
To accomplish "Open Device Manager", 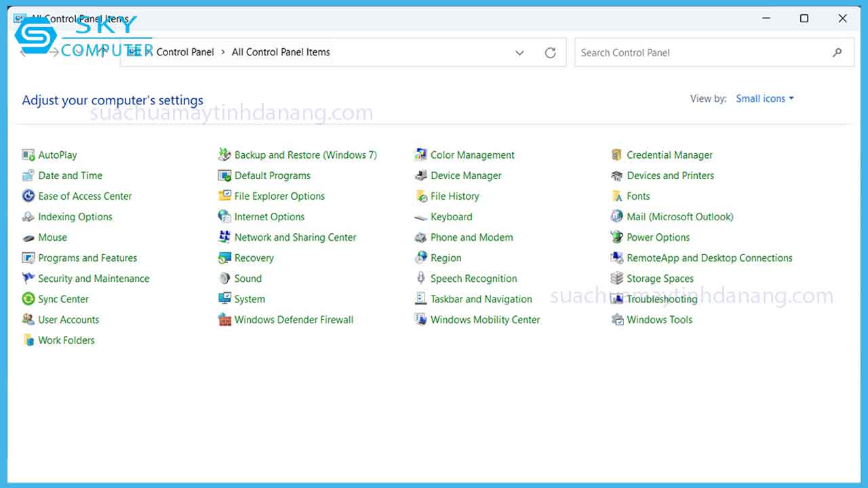I will tap(466, 175).
